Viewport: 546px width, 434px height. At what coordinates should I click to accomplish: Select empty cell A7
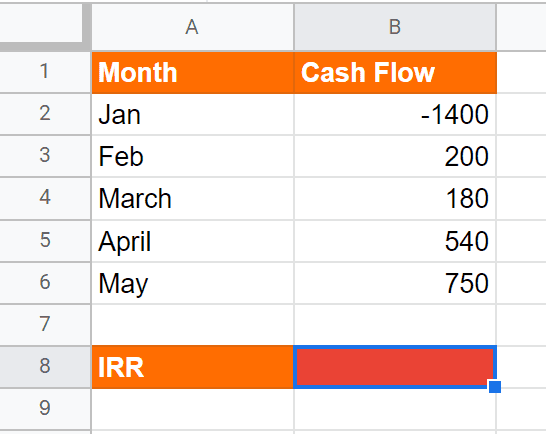(193, 325)
